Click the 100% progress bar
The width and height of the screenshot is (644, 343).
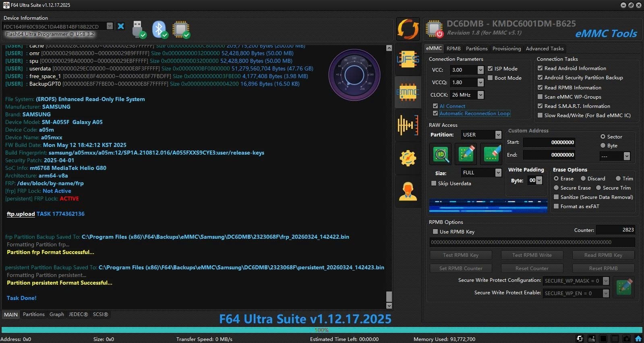[322, 330]
